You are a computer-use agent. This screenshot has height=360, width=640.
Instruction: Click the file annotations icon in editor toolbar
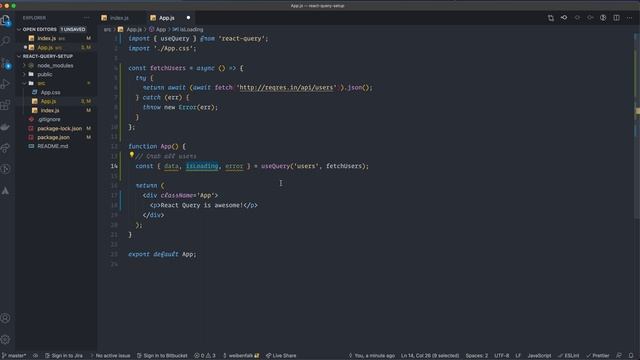tap(564, 18)
